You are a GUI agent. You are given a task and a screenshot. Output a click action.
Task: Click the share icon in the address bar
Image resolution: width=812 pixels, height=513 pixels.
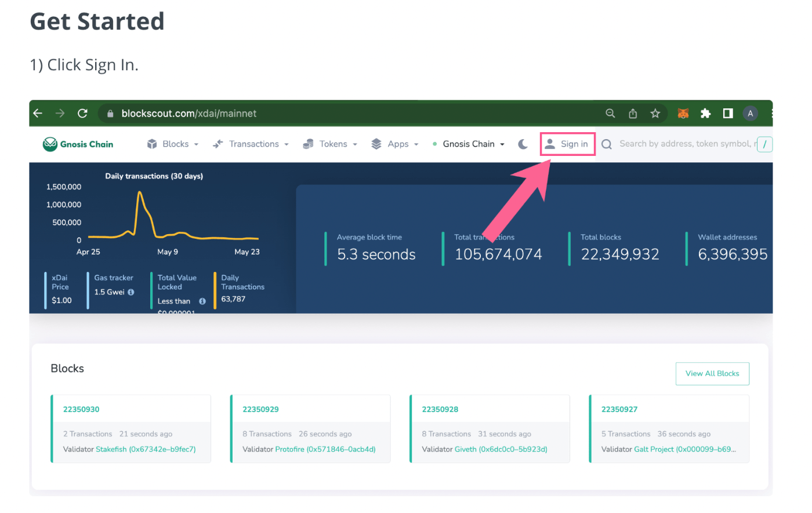(x=633, y=114)
